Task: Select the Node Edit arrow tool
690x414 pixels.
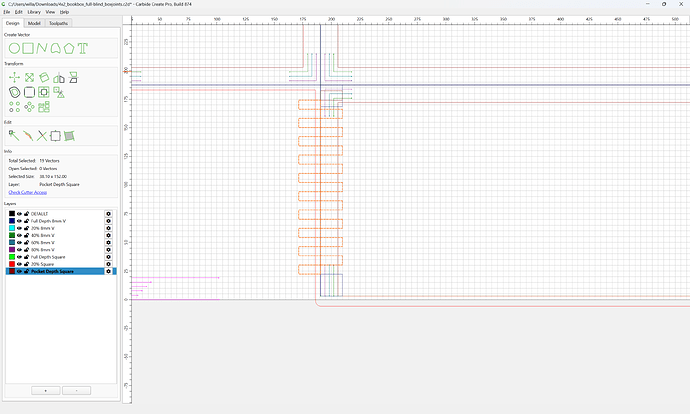Action: (15, 136)
